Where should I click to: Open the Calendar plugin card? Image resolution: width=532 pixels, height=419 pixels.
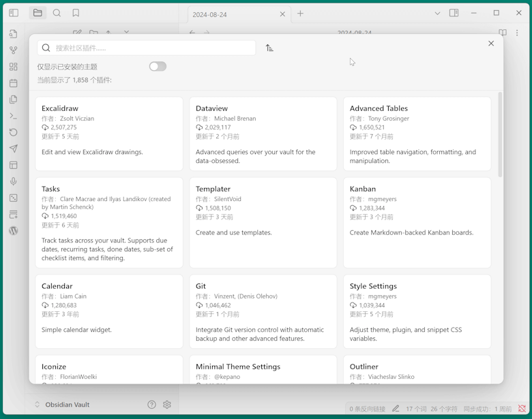[109, 311]
